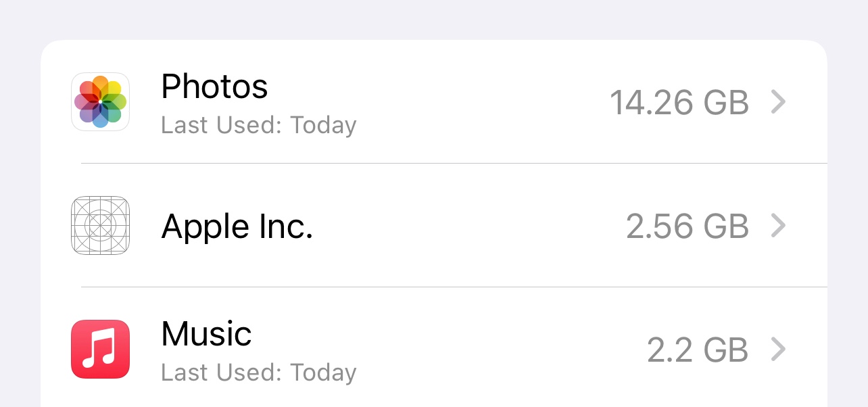Click the wireframe app icon beside Apple Inc.
The width and height of the screenshot is (868, 407).
coord(100,225)
